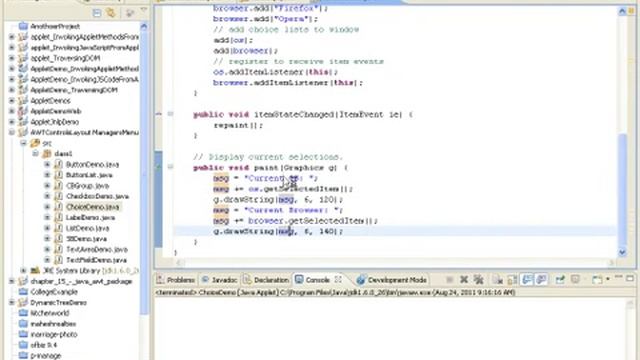The height and width of the screenshot is (360, 640).
Task: Expand chapter_15_-_java_awt_package project
Action: pyautogui.click(x=12, y=281)
